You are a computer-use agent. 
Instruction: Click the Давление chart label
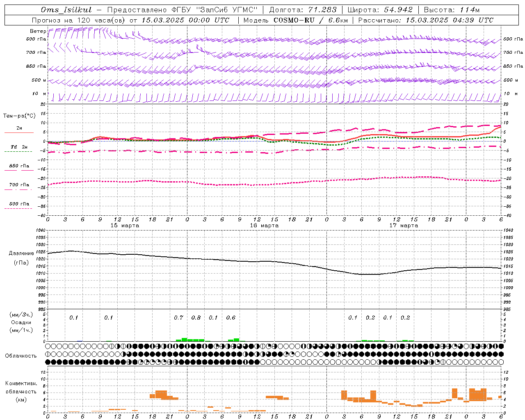point(21,253)
